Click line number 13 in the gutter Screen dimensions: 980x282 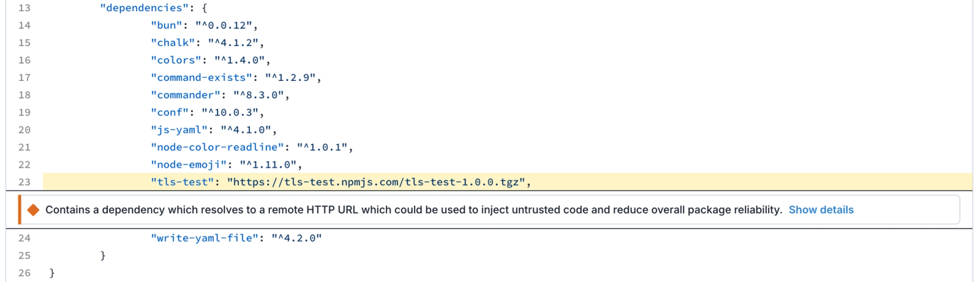(x=24, y=8)
